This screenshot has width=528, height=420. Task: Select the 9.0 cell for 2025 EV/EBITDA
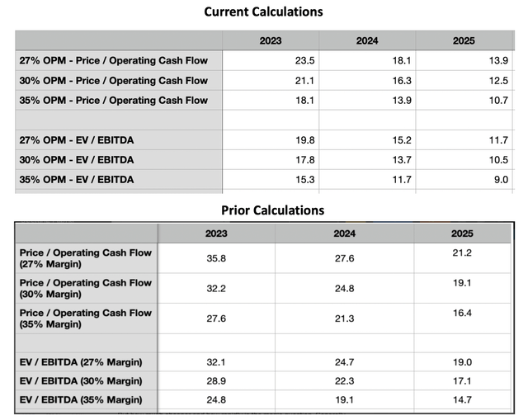[x=501, y=180]
